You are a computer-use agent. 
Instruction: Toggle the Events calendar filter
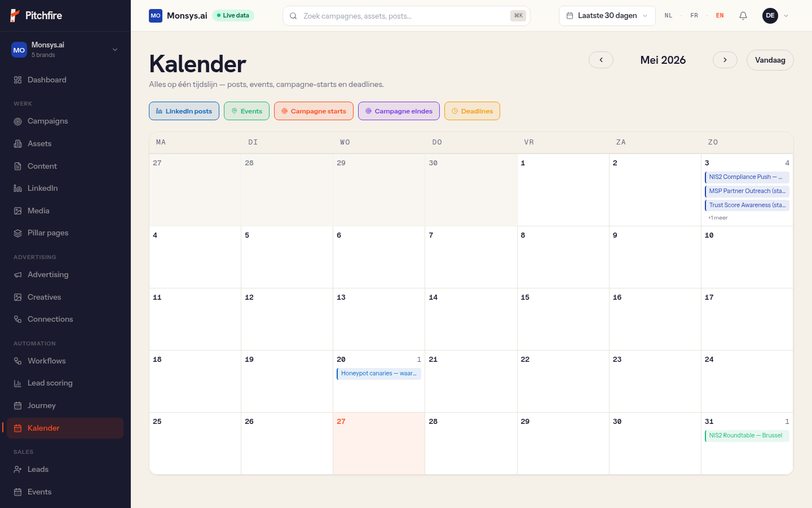pos(246,111)
